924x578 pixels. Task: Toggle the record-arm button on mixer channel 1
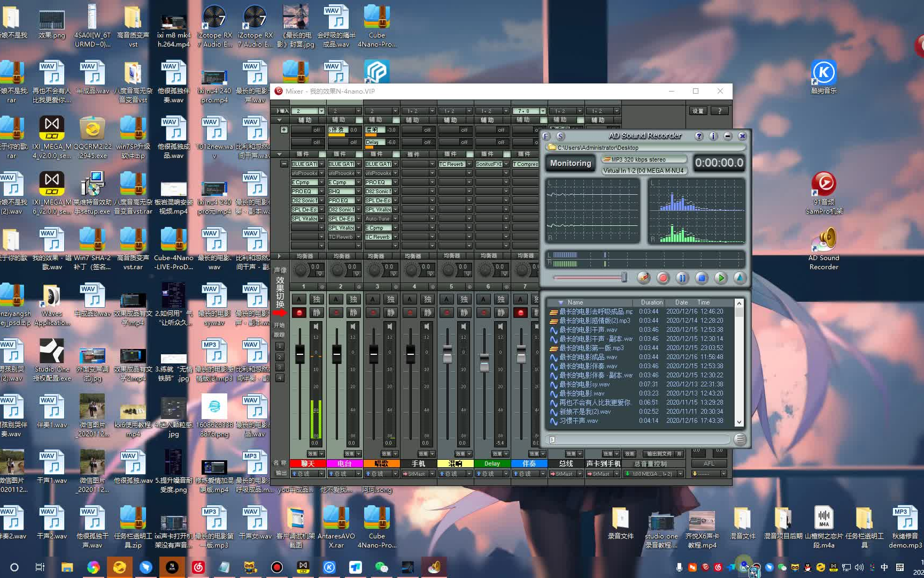299,313
